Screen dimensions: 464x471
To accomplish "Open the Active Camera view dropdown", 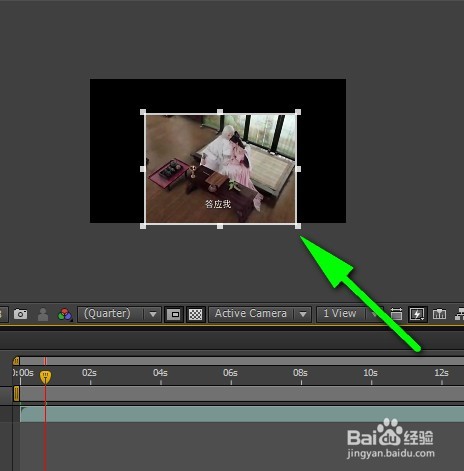I will [260, 314].
